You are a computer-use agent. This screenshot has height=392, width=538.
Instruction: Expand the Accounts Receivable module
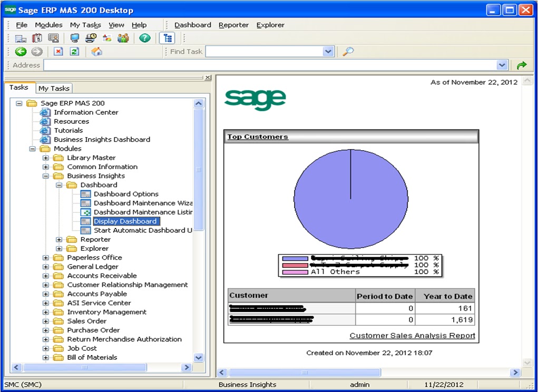[46, 276]
